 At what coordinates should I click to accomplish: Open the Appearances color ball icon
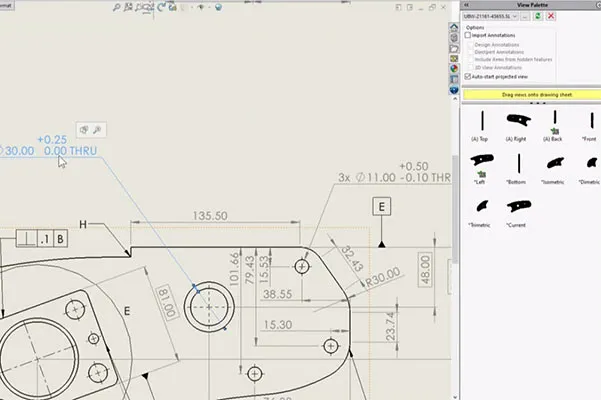click(x=454, y=69)
